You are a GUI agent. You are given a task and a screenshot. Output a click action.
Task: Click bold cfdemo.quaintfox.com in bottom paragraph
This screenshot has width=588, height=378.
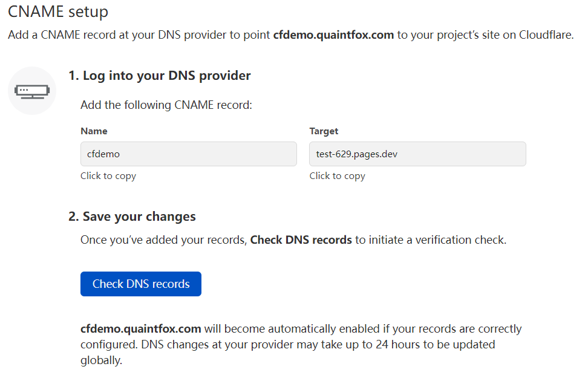[x=140, y=330]
